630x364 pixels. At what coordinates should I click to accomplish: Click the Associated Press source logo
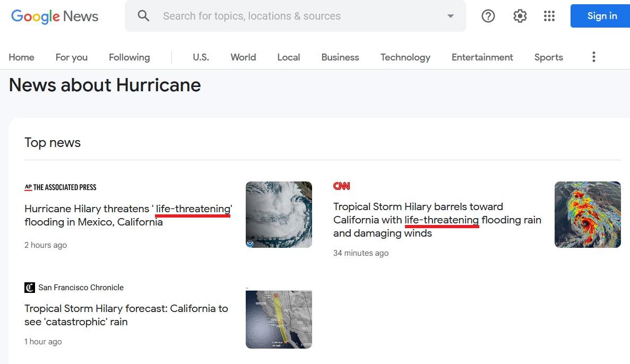(61, 187)
